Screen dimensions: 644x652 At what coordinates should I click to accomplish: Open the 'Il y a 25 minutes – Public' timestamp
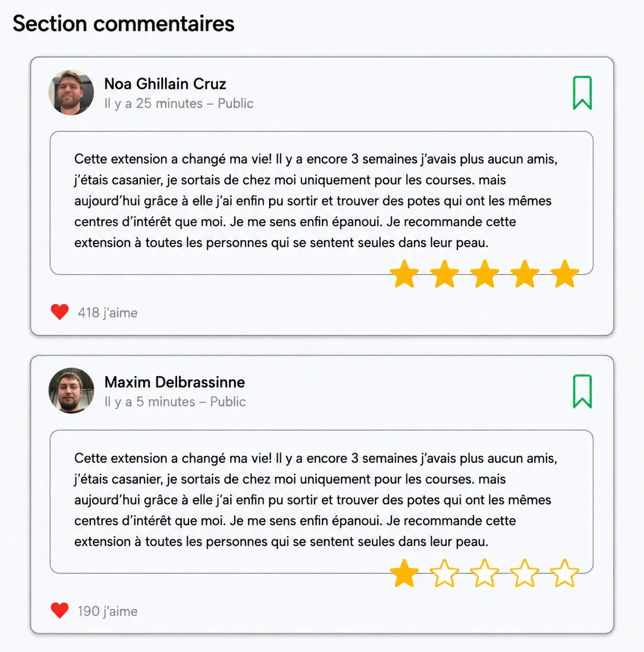[179, 103]
